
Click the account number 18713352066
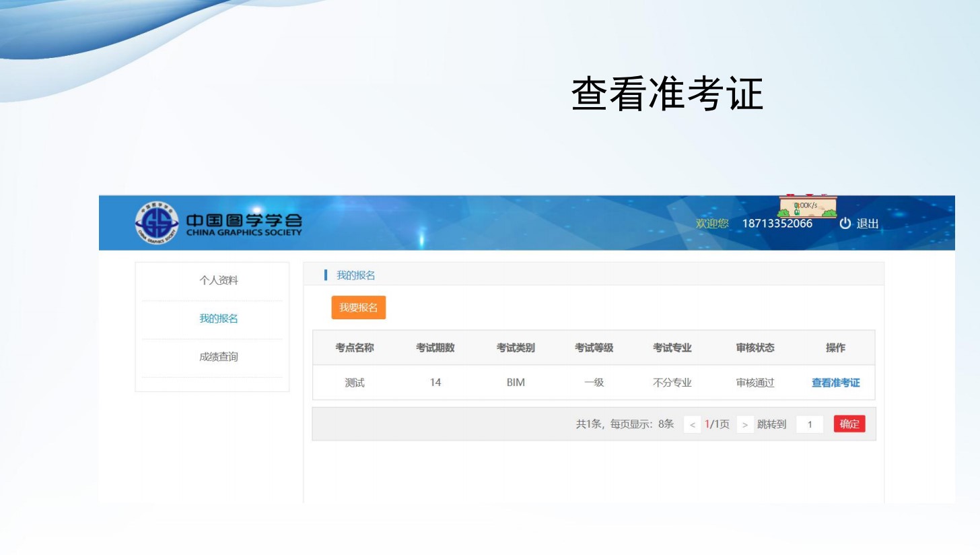[777, 224]
